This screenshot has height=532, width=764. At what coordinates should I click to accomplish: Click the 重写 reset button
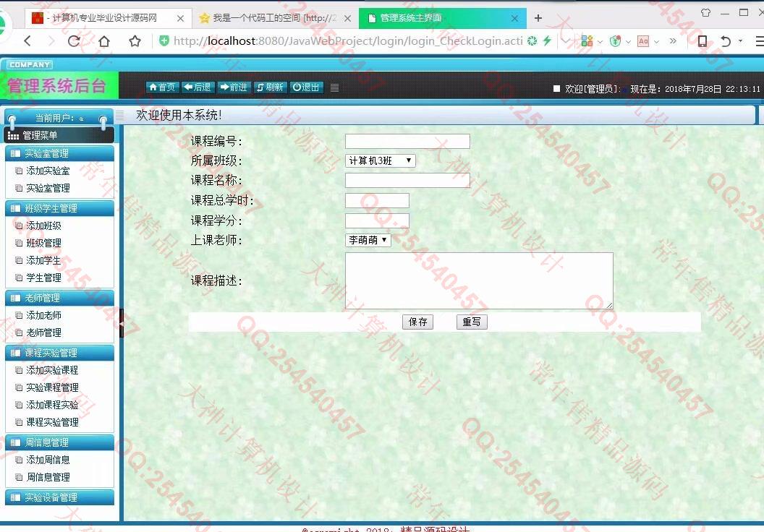pos(472,322)
